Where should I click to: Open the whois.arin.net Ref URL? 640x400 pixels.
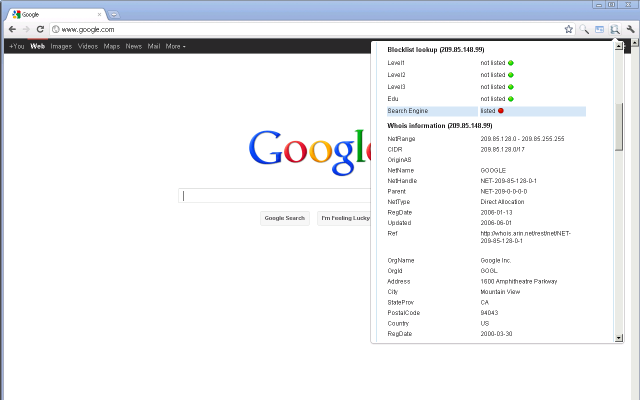click(x=526, y=237)
